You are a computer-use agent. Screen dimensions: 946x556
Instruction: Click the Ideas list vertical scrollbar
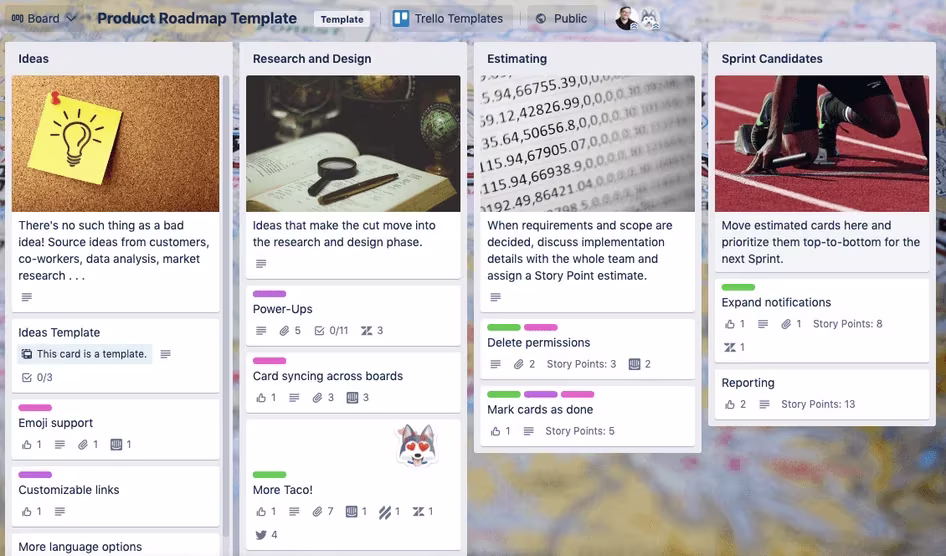point(226,305)
